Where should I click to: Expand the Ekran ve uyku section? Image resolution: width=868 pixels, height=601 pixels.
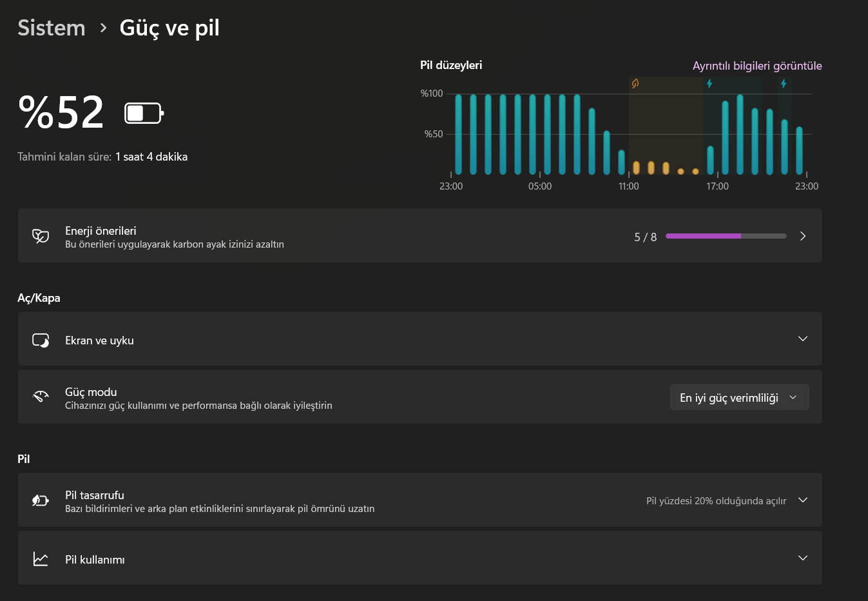(x=802, y=339)
